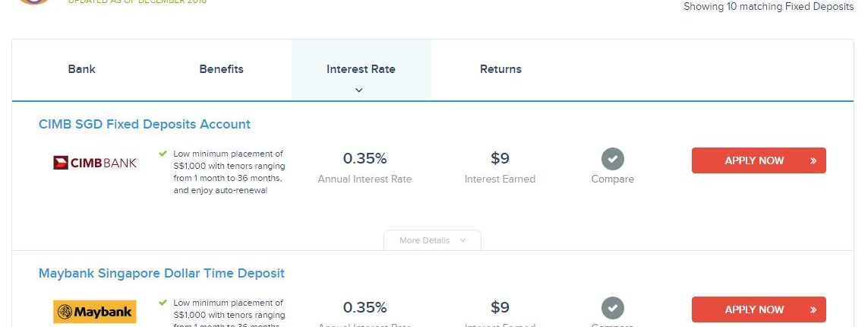Click the Maybank logo
This screenshot has width=868, height=327.
click(x=95, y=311)
